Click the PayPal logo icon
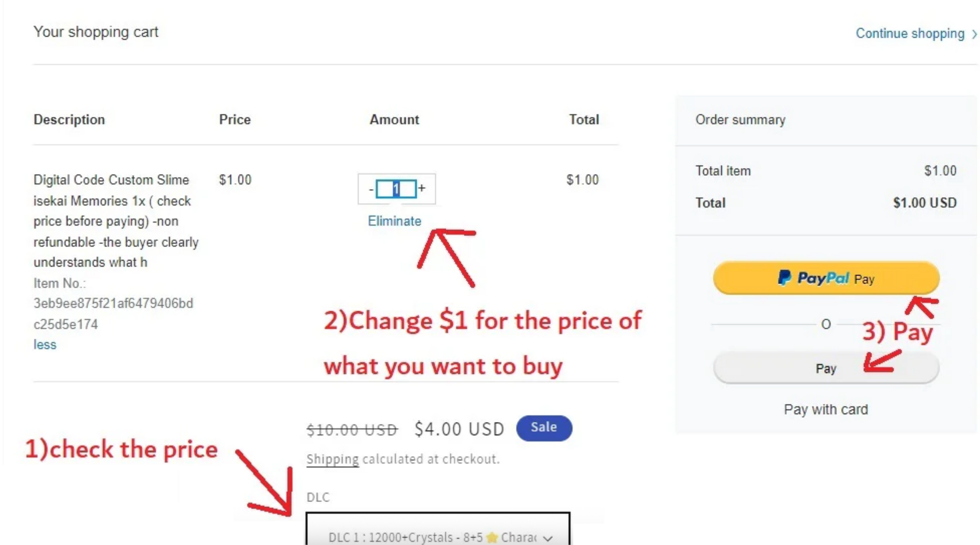Viewport: 980px width, 545px height. click(x=784, y=278)
